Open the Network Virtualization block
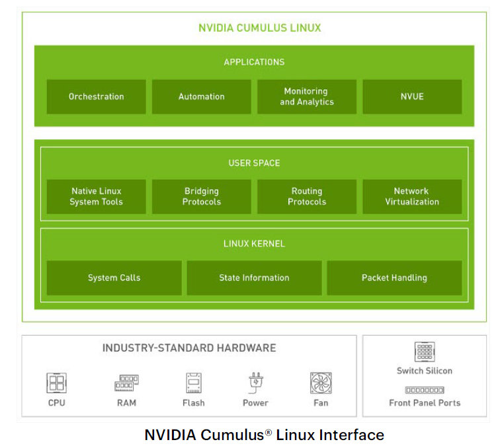This screenshot has width=500, height=448. tap(411, 196)
